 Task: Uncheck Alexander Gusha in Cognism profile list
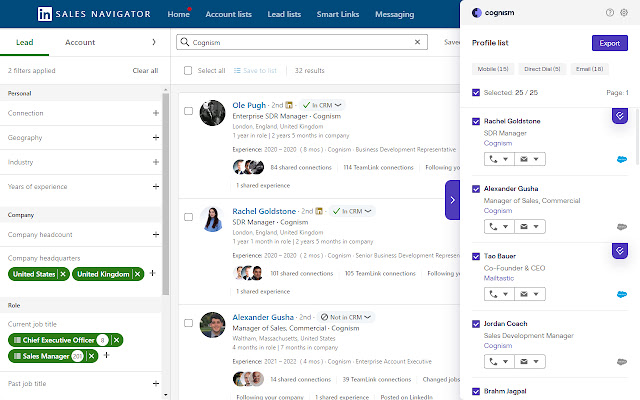[476, 189]
